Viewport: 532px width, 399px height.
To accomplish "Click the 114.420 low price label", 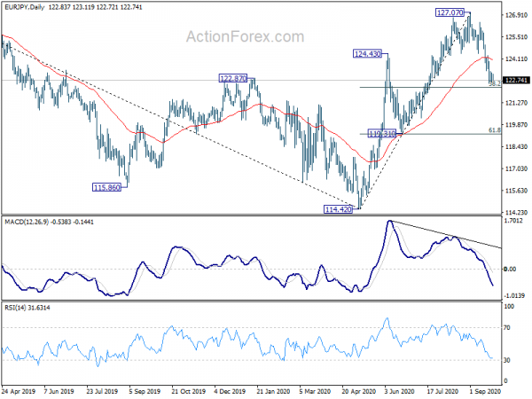I will pos(338,209).
